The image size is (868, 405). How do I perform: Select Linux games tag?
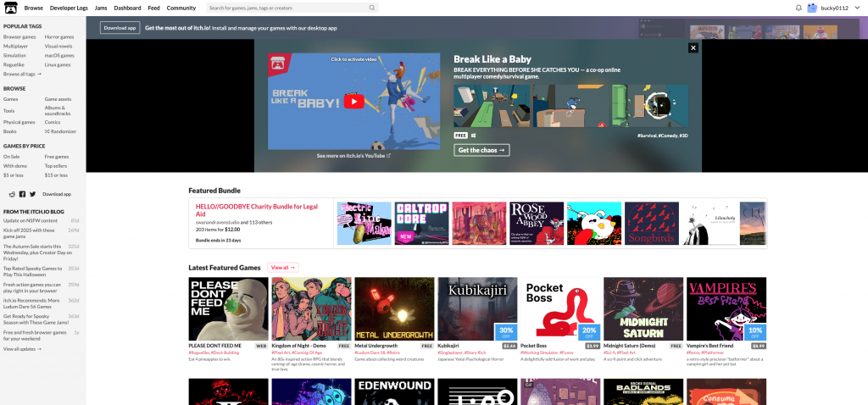coord(58,64)
